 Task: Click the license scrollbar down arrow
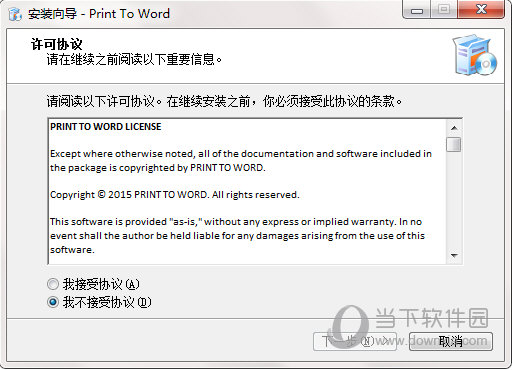454,256
